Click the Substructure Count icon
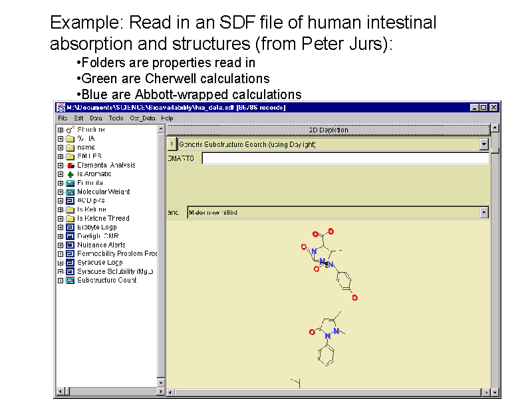Screen dimensions: 532x399 coord(70,280)
